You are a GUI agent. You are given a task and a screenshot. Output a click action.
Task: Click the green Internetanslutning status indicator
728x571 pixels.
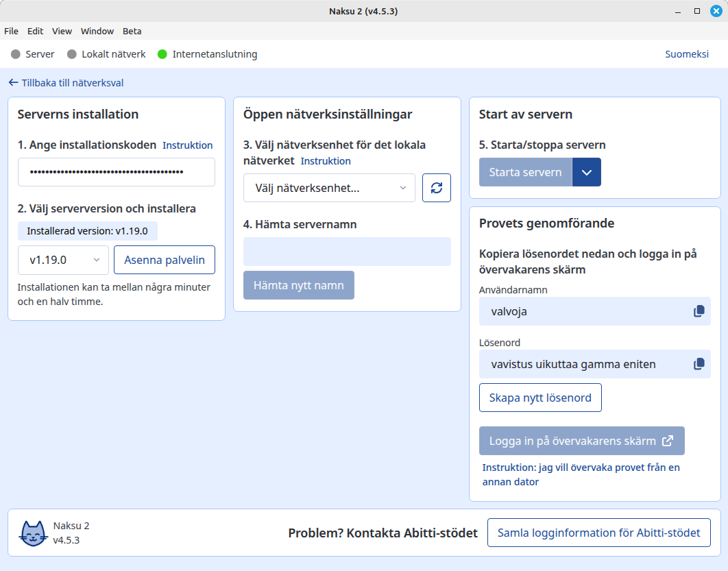click(162, 54)
